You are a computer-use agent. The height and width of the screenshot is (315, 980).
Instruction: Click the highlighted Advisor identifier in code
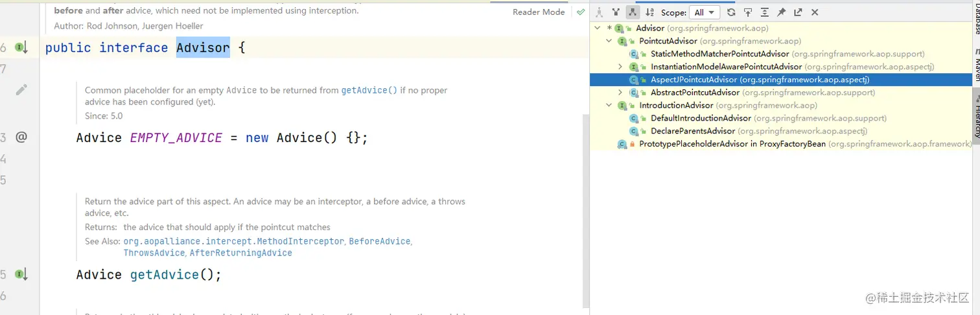(x=203, y=47)
